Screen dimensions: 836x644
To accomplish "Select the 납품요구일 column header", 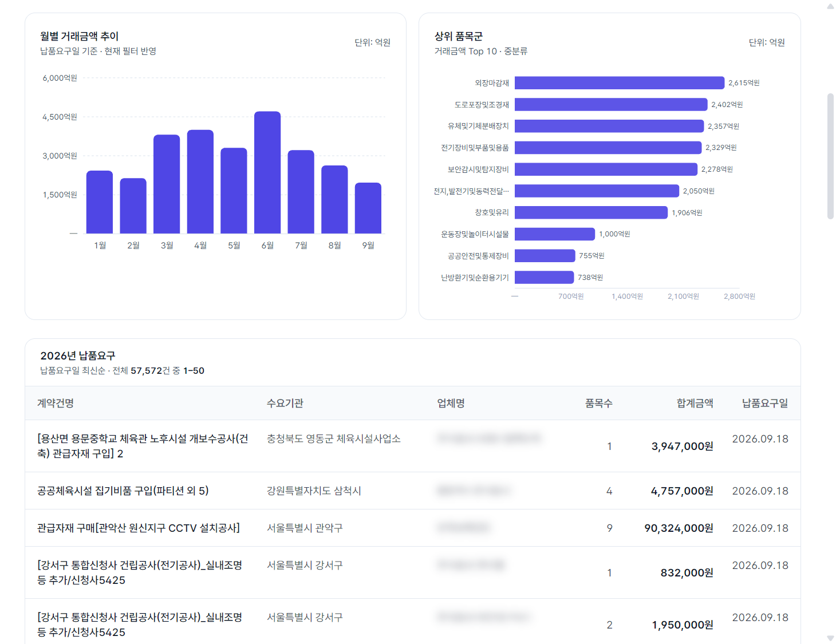I will pyautogui.click(x=765, y=403).
